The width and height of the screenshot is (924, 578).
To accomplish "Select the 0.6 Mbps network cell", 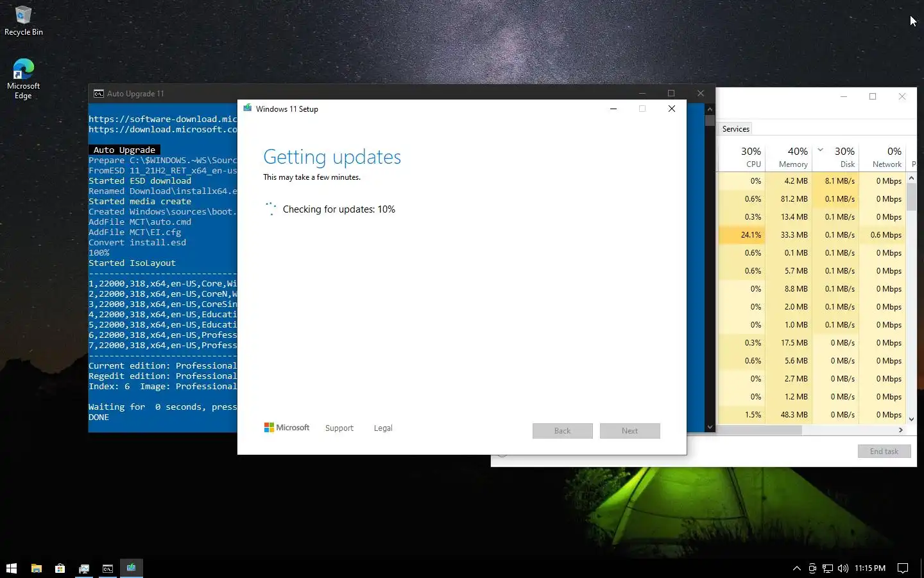I will [x=882, y=235].
